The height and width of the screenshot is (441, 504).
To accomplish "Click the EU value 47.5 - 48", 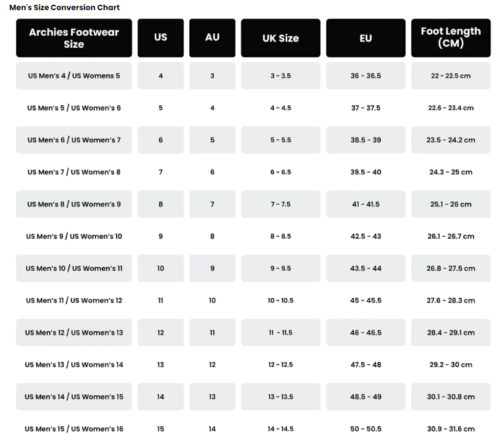I will pyautogui.click(x=365, y=365).
